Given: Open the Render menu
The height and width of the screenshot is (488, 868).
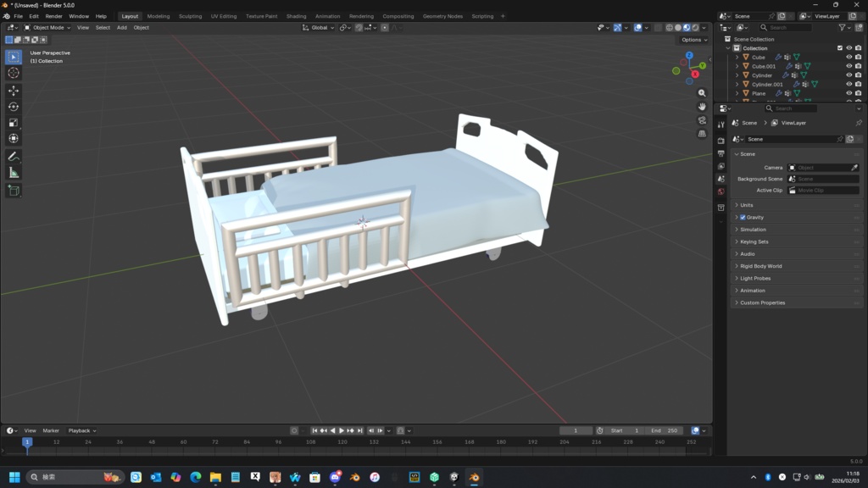Looking at the screenshot, I should tap(53, 15).
